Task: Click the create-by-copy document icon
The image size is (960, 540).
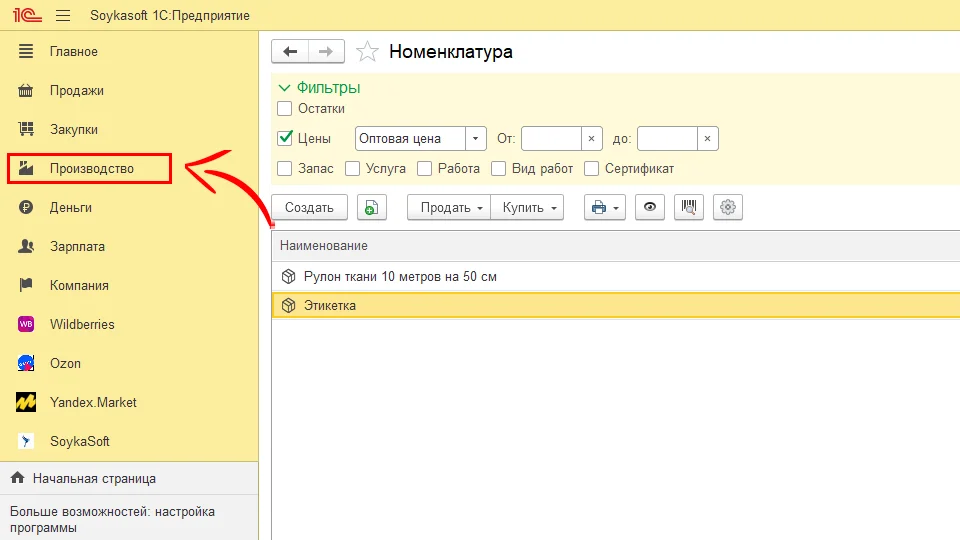Action: pyautogui.click(x=372, y=207)
